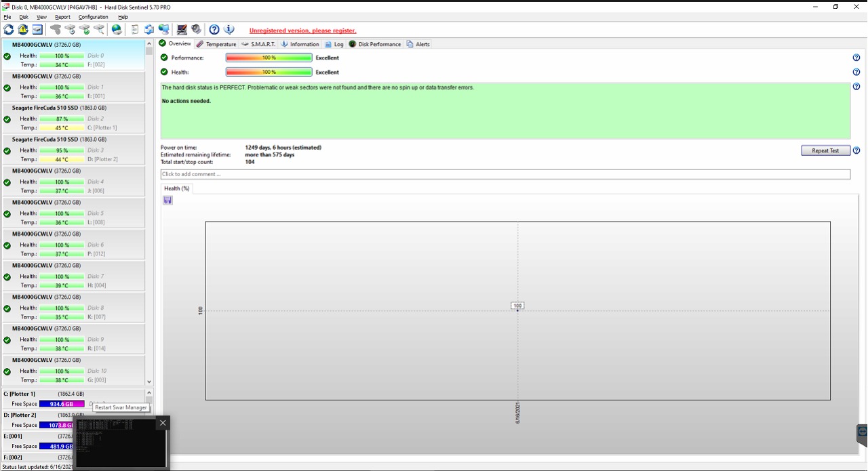This screenshot has height=471, width=868.
Task: Click the Performance 100% progress bar
Action: coord(269,58)
